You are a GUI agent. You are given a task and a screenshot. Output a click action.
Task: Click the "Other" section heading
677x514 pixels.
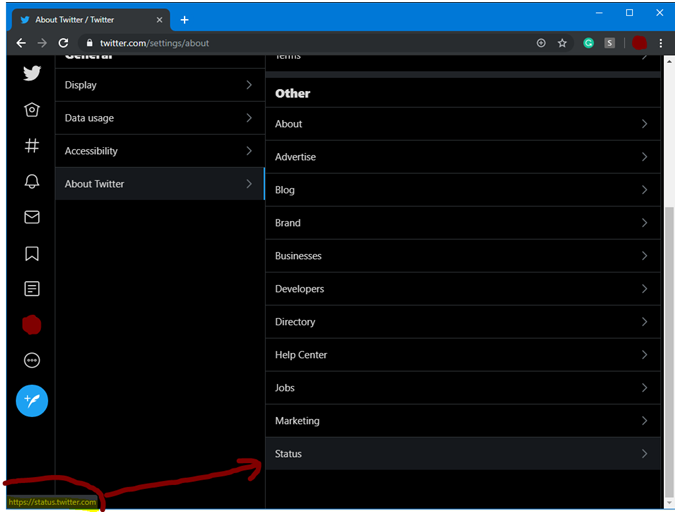[x=293, y=94]
